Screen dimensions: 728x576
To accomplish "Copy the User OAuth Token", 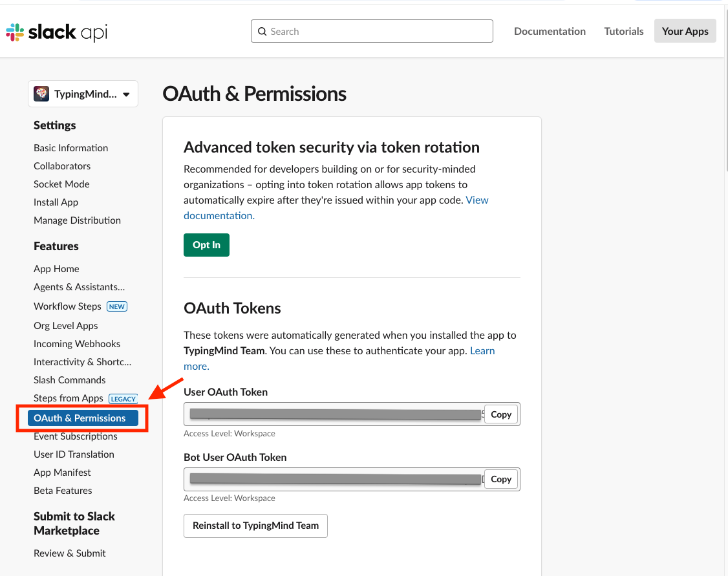I will pyautogui.click(x=501, y=414).
